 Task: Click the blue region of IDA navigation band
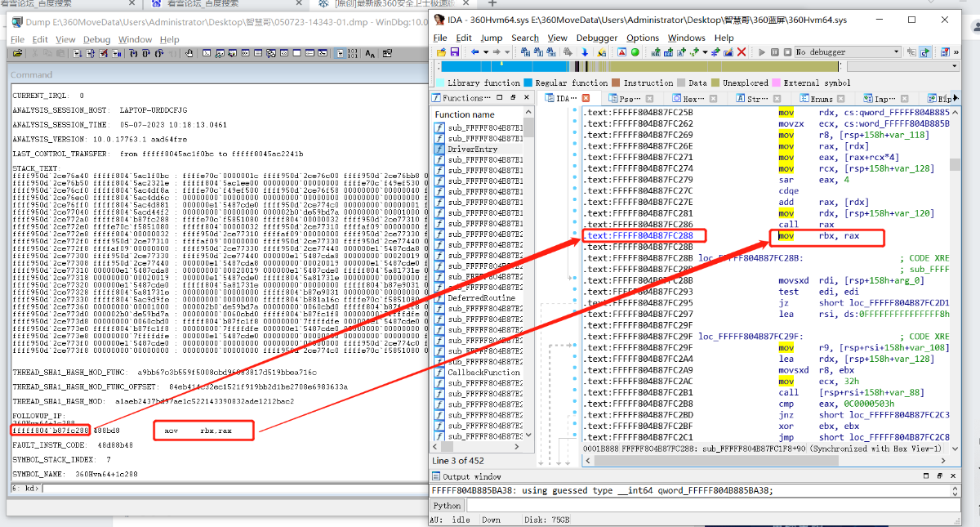(x=506, y=66)
